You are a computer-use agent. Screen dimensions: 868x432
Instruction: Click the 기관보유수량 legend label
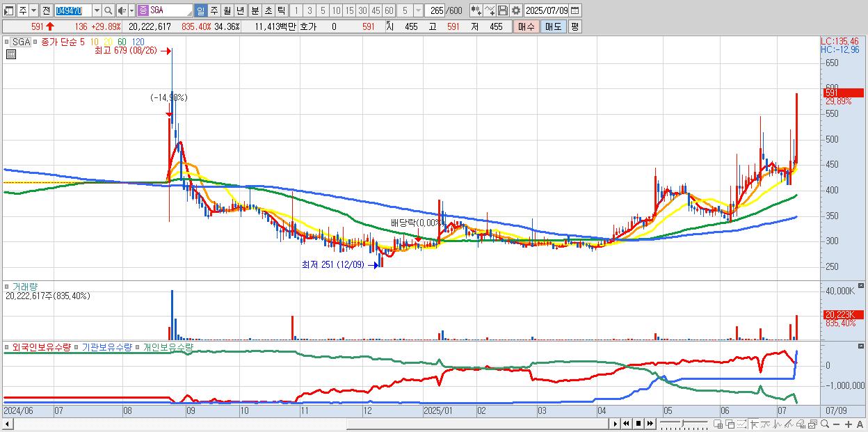point(106,346)
